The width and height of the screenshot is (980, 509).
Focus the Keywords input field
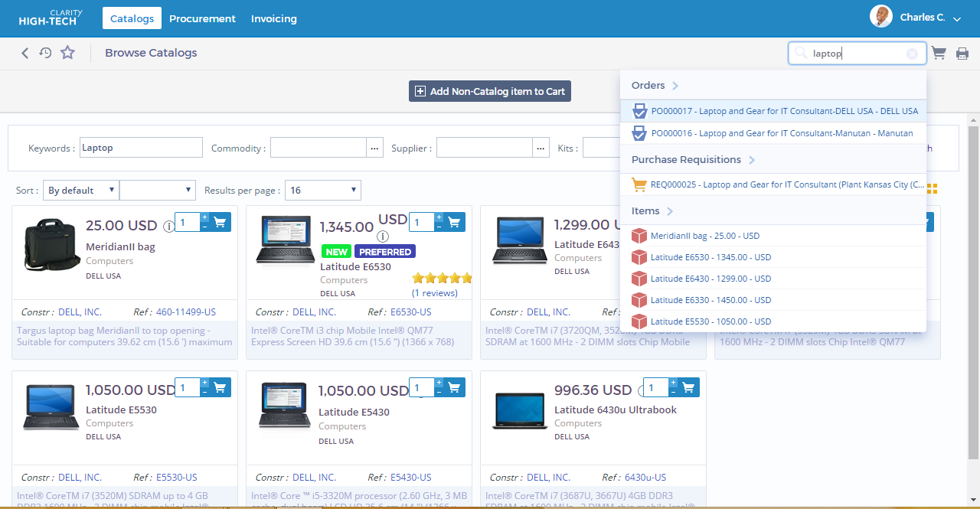141,148
